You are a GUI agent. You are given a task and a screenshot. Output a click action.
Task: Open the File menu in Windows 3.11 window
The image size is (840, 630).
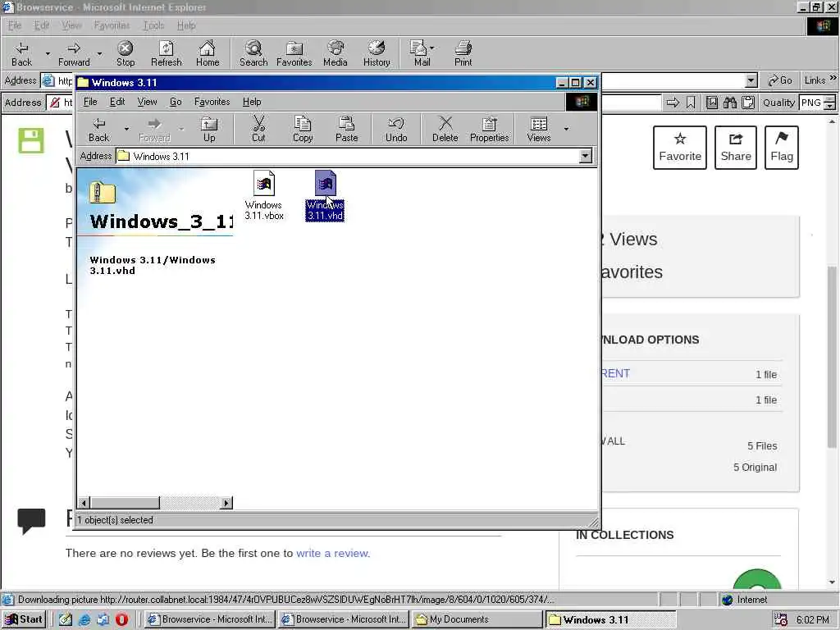[x=90, y=101]
